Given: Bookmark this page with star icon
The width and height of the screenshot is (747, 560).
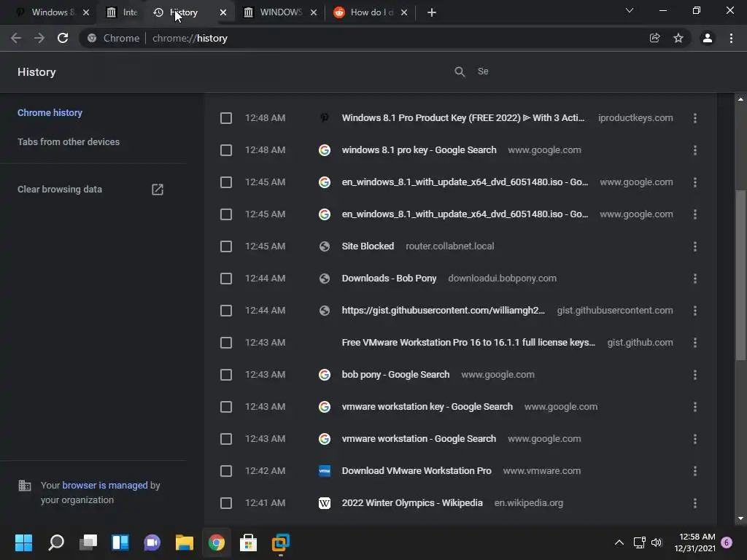Looking at the screenshot, I should click(678, 38).
